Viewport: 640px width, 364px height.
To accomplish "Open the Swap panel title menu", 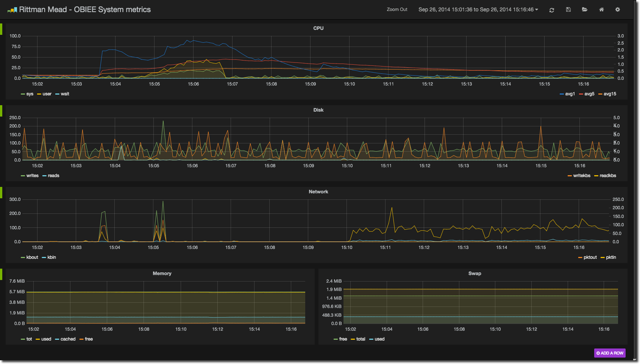I will (475, 273).
